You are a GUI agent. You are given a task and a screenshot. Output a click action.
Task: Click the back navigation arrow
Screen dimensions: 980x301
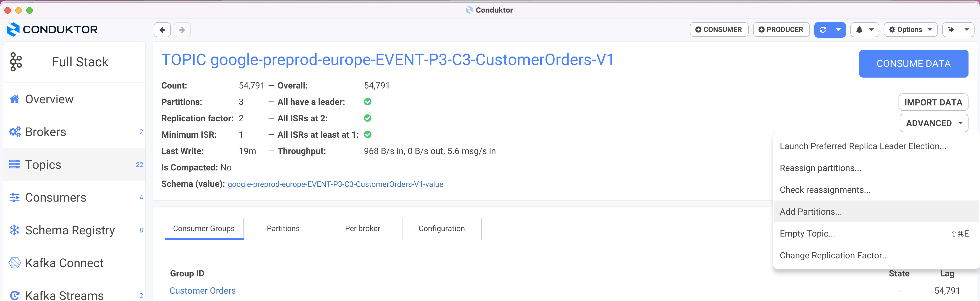[162, 30]
